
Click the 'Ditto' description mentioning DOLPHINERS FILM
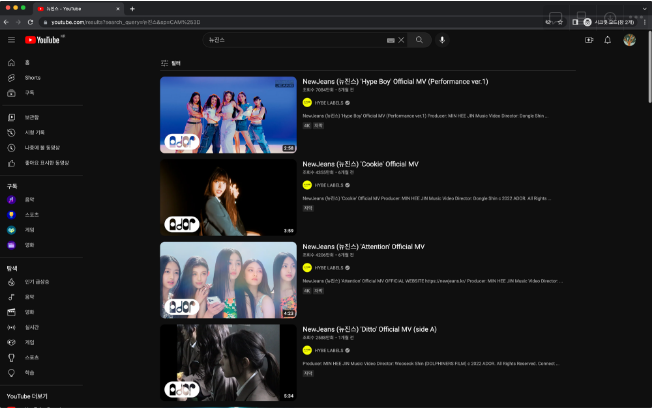click(x=431, y=363)
